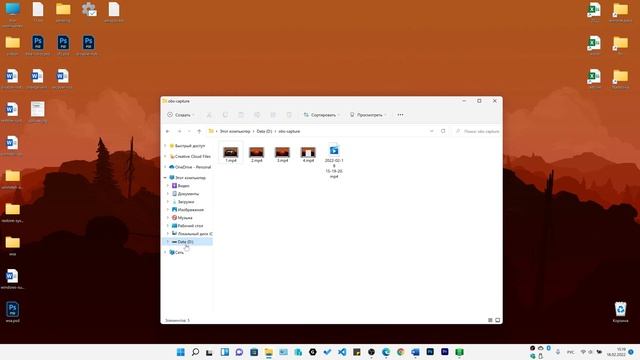The height and width of the screenshot is (360, 640).
Task: Click File Explorer icon on taskbar
Action: pos(269,352)
